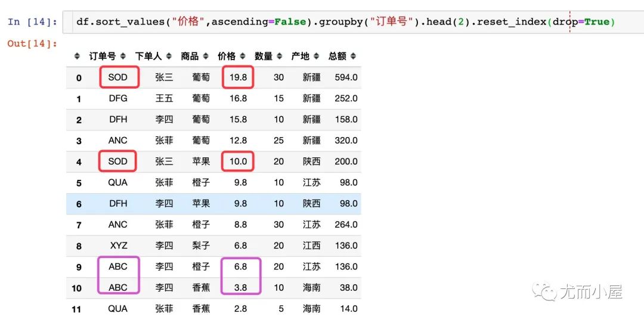
Task: Click into the In [14] code cell
Action: [x=353, y=21]
